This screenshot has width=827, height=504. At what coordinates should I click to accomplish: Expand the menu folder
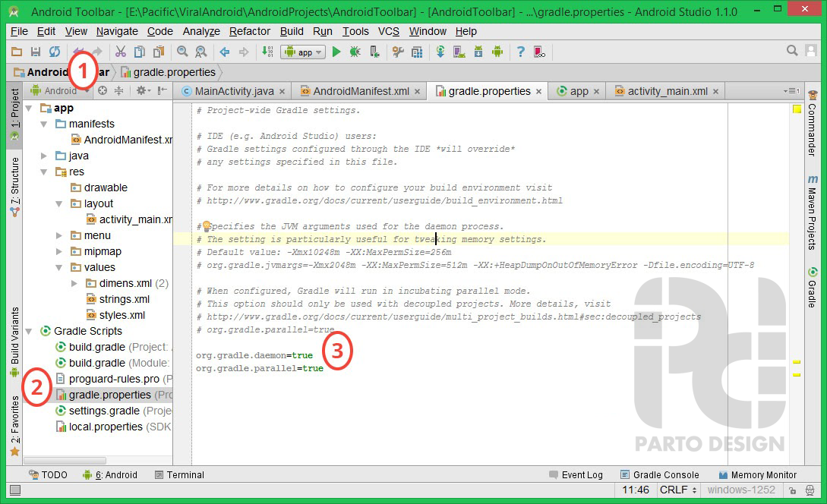(x=59, y=235)
